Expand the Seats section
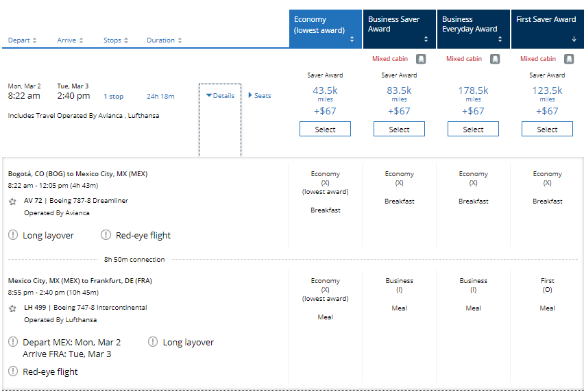 260,96
